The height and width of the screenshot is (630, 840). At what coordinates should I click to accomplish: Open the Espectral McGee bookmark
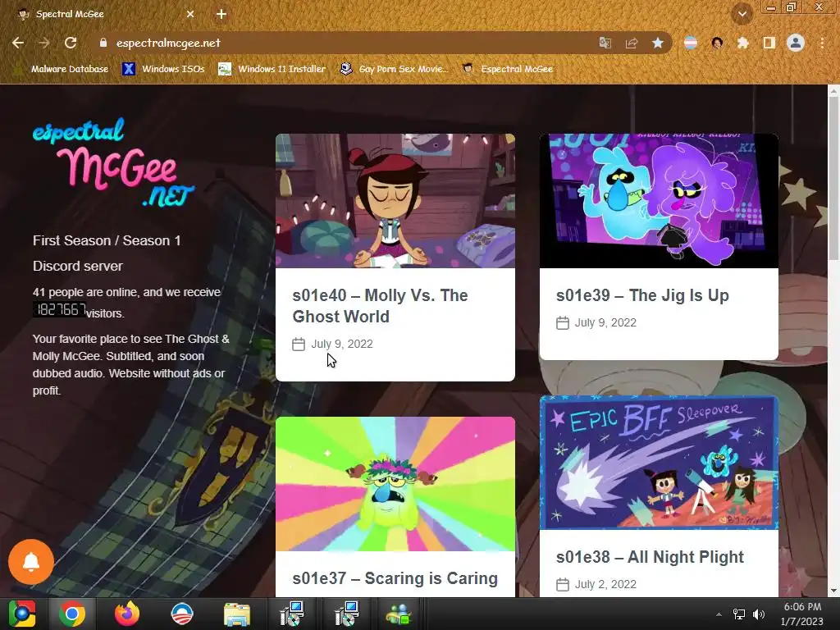tap(507, 69)
